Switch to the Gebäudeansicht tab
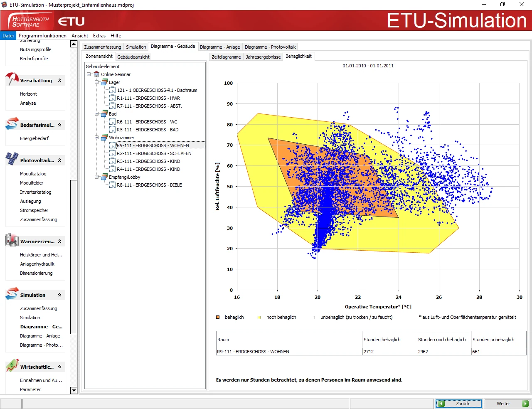Image resolution: width=532 pixels, height=409 pixels. pos(133,57)
